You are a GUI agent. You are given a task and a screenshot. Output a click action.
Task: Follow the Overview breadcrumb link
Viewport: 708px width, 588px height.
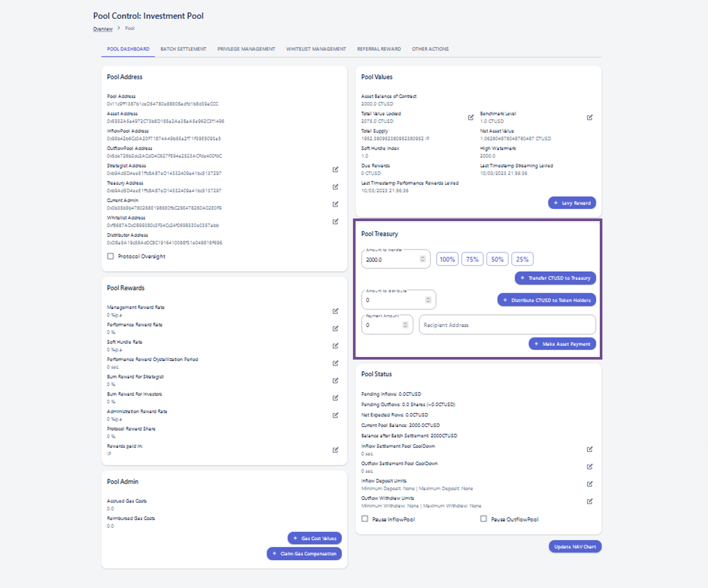click(102, 29)
